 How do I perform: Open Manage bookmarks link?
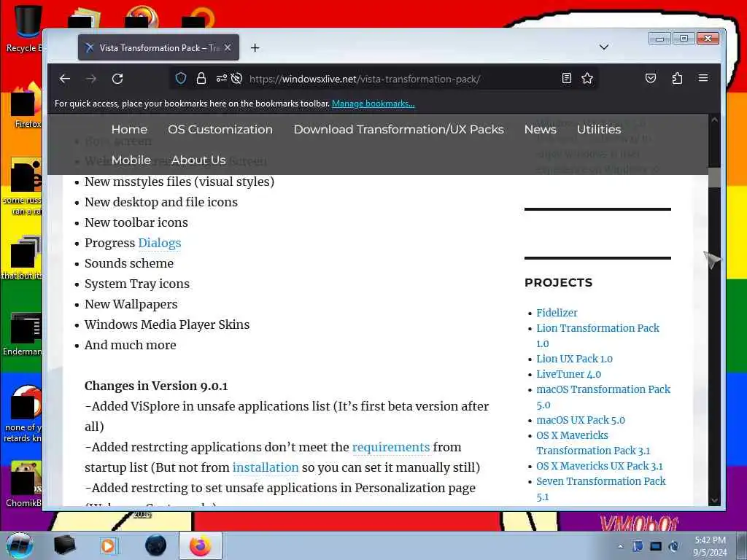click(373, 104)
